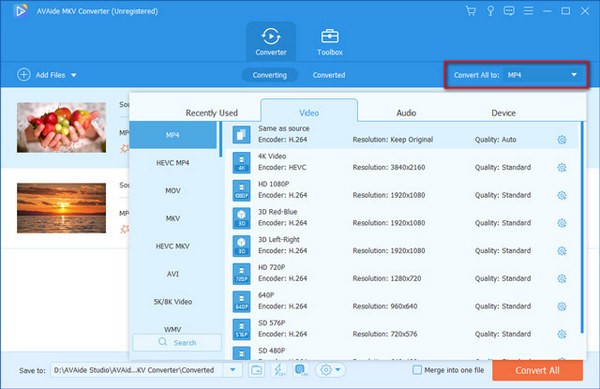The height and width of the screenshot is (389, 600).
Task: Enable Merge into one file checkbox
Action: 417,370
